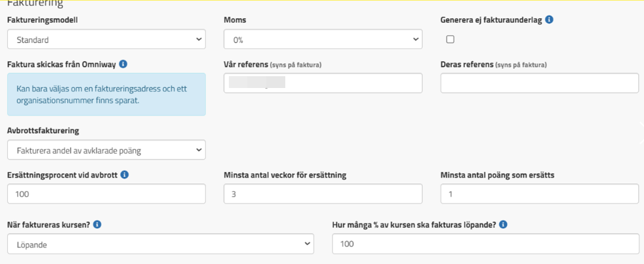The height and width of the screenshot is (264, 644).
Task: Select the Minsta antal veckor för ersättning field
Action: [323, 194]
